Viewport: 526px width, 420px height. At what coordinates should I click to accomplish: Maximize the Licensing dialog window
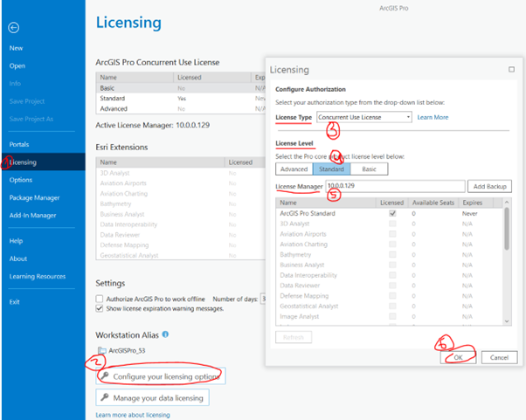(510, 69)
